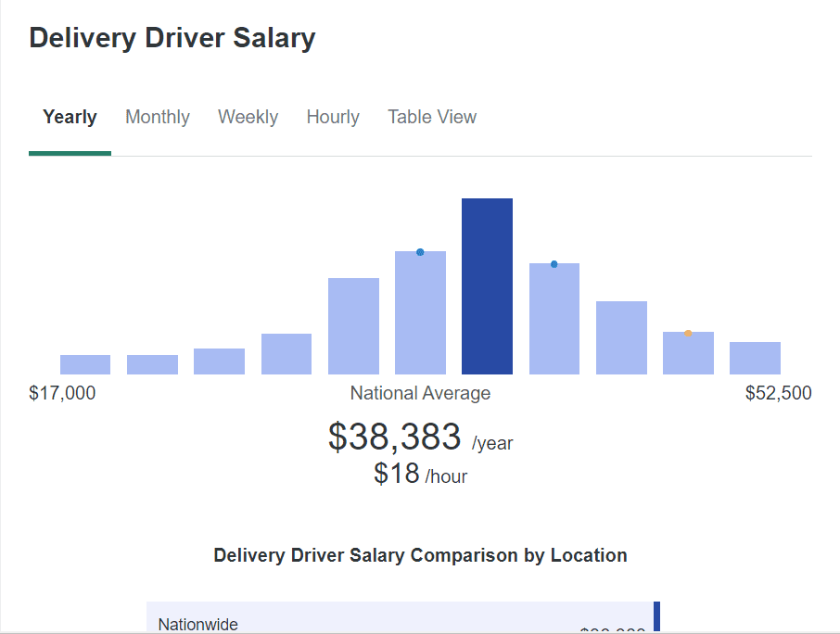Image resolution: width=840 pixels, height=634 pixels.
Task: Click the second histogram bar from the left
Action: pyautogui.click(x=152, y=364)
